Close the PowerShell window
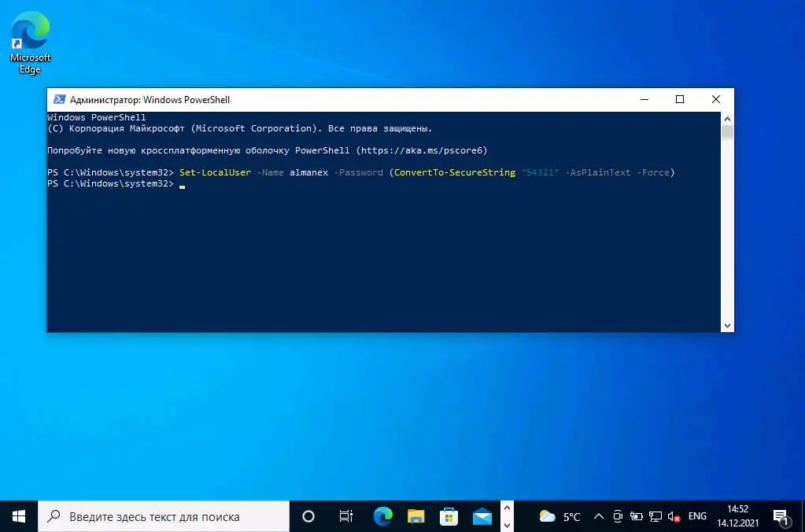Screen dimensions: 805x532 pyautogui.click(x=715, y=100)
